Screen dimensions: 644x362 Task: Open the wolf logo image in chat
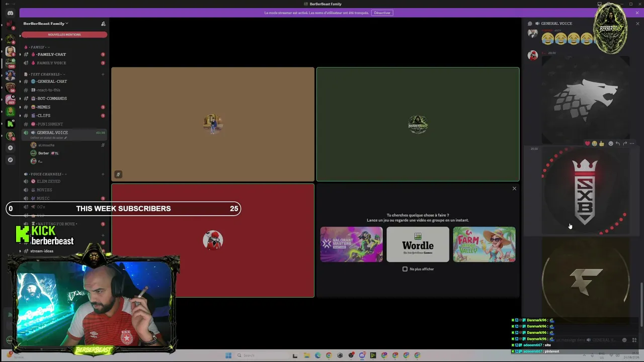[586, 100]
